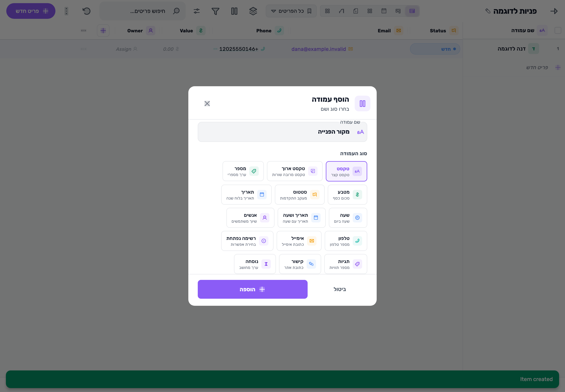Click the שם עמודה column name input field
Screen dimensions: 565x392
point(282,132)
